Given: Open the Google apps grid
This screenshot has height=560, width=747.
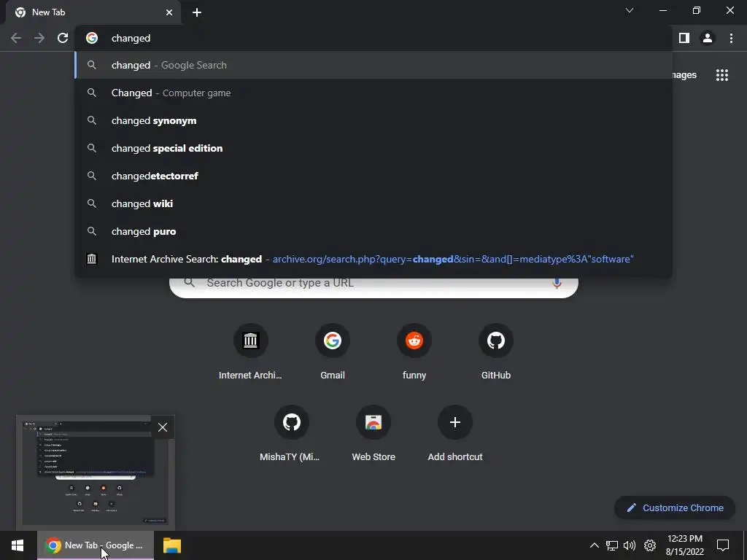Looking at the screenshot, I should point(721,75).
